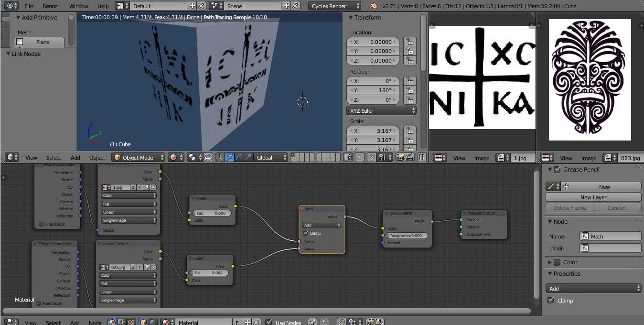Add a new screen layout with plus
This screenshot has height=325, width=644.
coord(193,6)
